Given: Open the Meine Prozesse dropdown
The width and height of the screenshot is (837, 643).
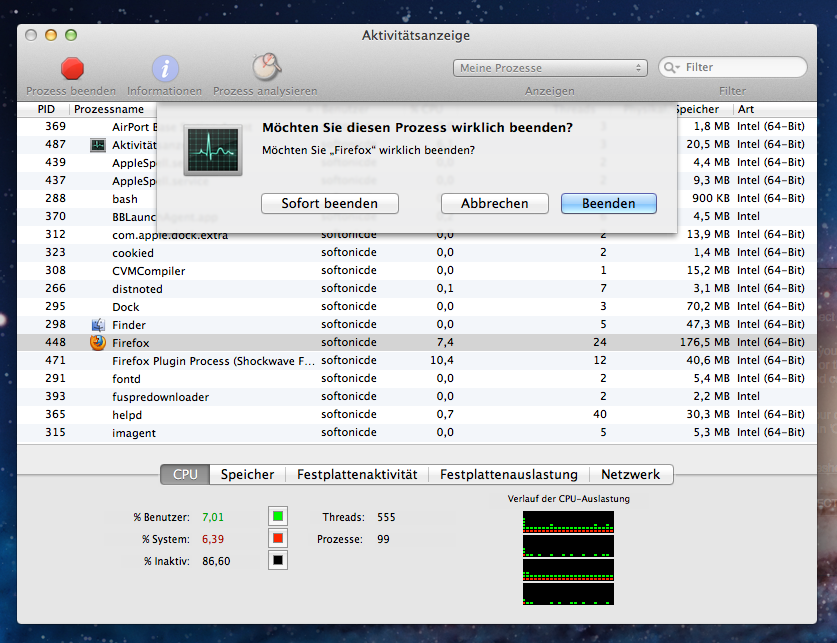Looking at the screenshot, I should pyautogui.click(x=550, y=68).
